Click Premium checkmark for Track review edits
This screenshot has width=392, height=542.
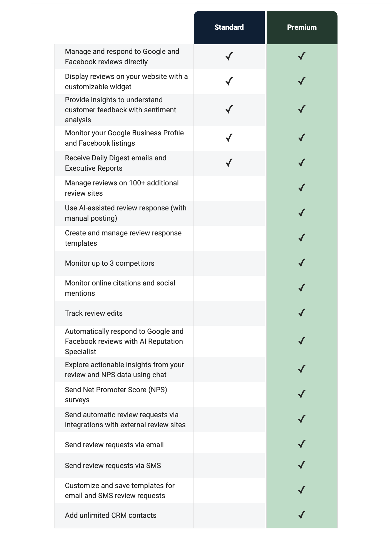[302, 313]
